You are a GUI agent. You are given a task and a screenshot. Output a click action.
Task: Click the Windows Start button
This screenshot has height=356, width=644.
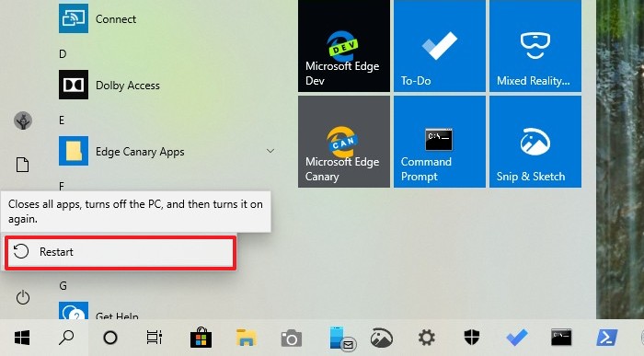point(22,338)
